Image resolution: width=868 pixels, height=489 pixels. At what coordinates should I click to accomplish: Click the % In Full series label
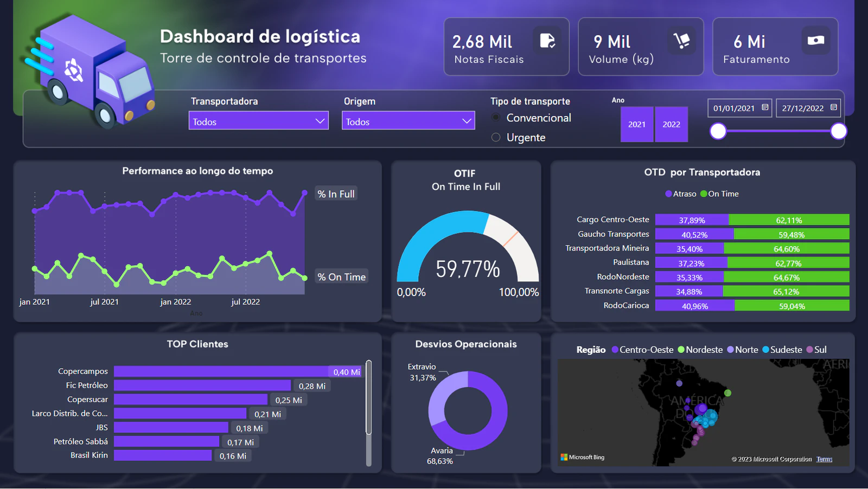336,194
